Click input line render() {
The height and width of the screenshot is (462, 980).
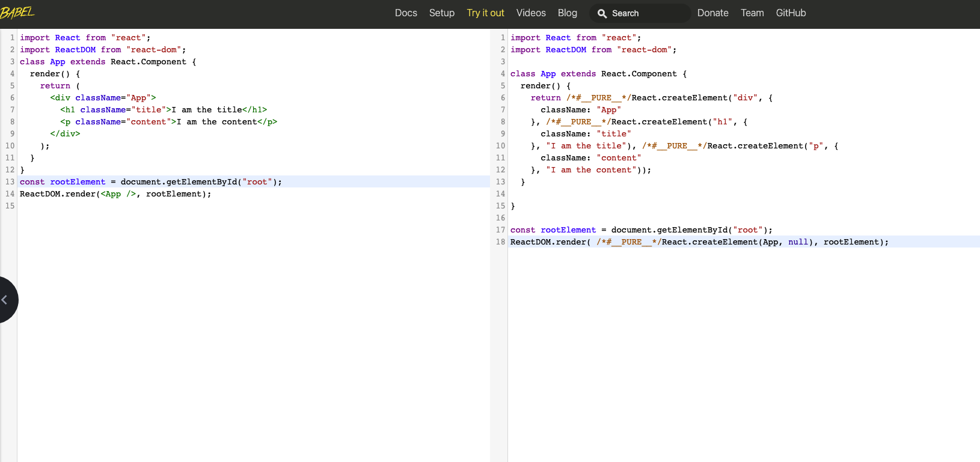55,73
